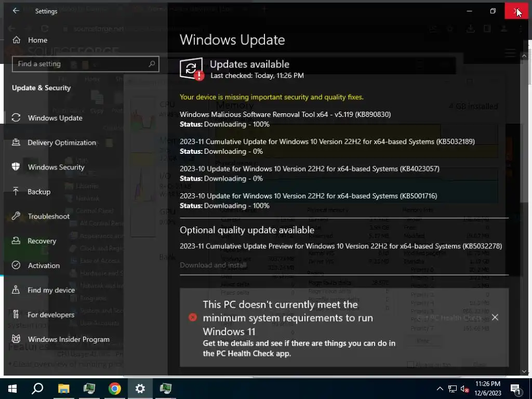Click the wrench icon beside Troubleshoot
Screen dimensions: 532x399
(x=16, y=216)
